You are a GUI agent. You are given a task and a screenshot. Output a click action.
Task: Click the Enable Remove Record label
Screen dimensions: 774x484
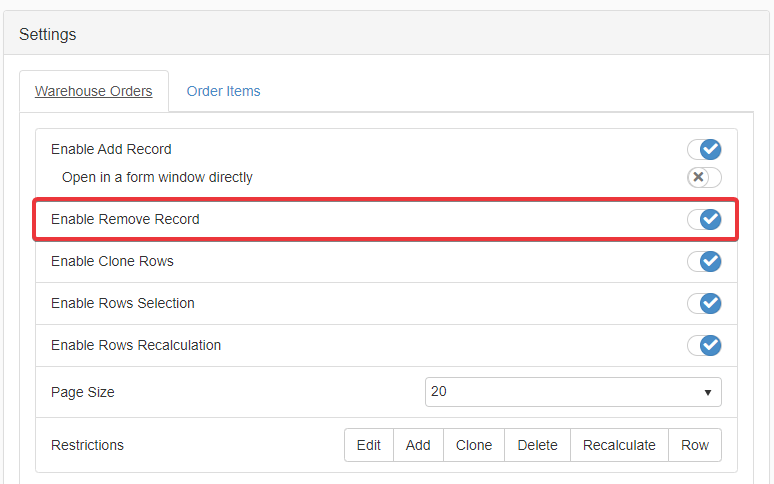(125, 219)
